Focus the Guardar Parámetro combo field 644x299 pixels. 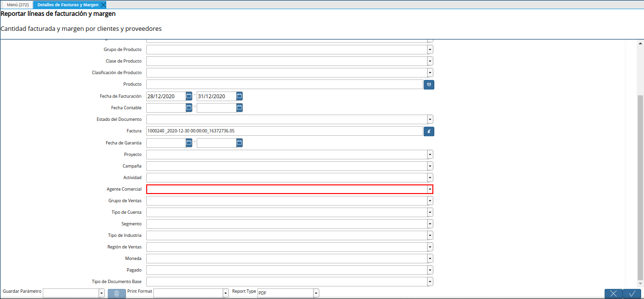coord(71,293)
